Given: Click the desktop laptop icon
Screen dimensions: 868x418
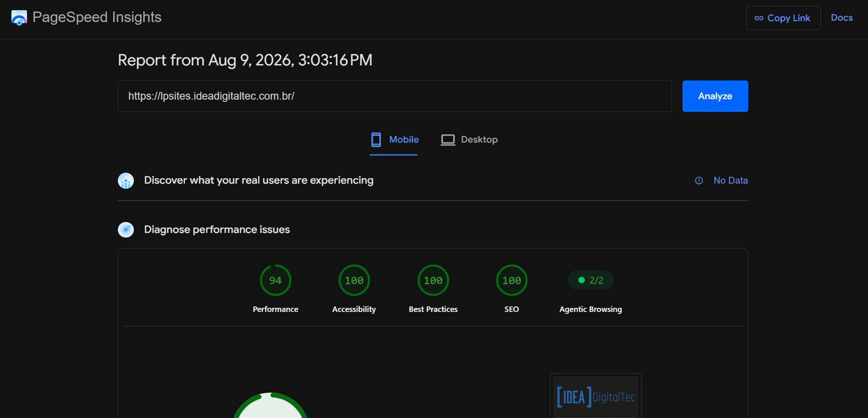Looking at the screenshot, I should 448,140.
